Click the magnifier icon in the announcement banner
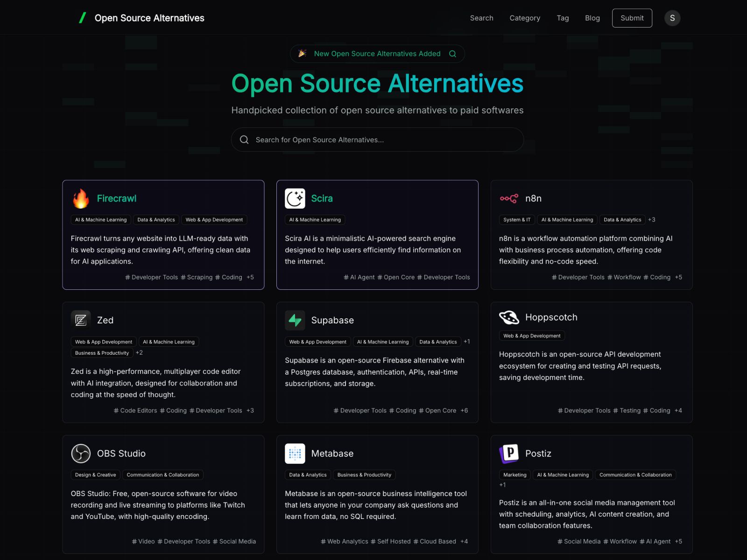 pyautogui.click(x=452, y=54)
